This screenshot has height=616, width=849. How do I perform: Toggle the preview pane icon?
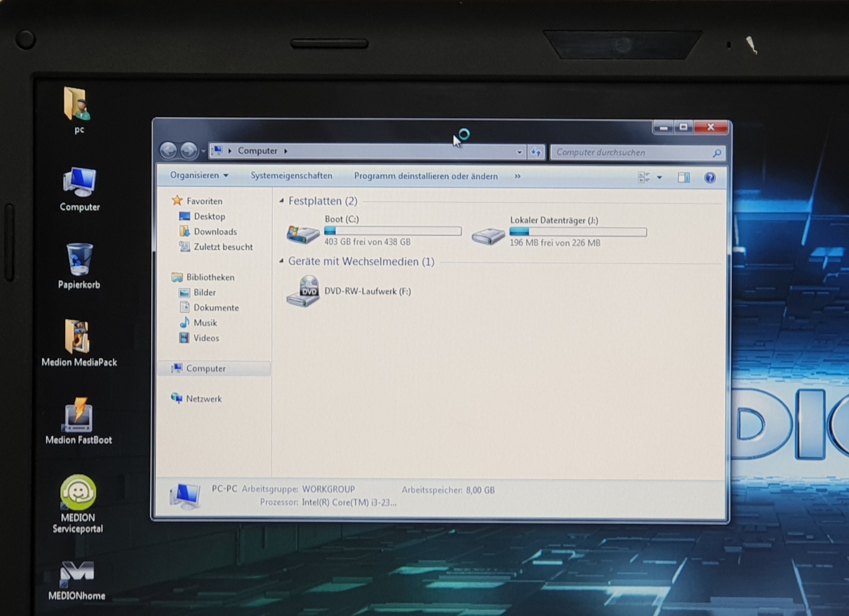[x=683, y=177]
